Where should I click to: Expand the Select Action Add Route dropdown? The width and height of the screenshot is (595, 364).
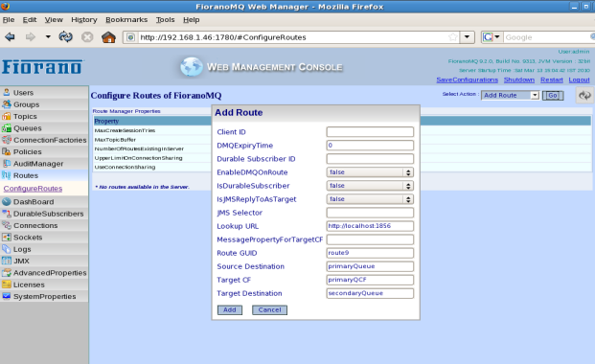click(510, 95)
